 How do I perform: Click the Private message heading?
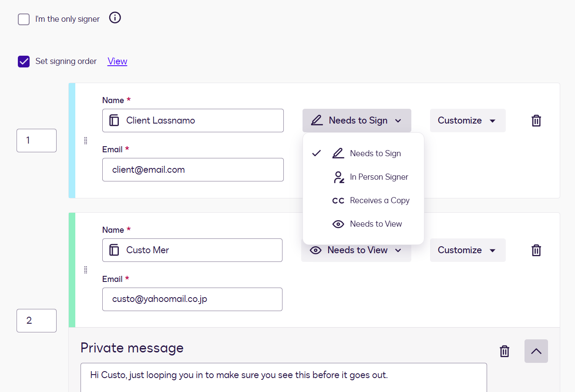132,348
